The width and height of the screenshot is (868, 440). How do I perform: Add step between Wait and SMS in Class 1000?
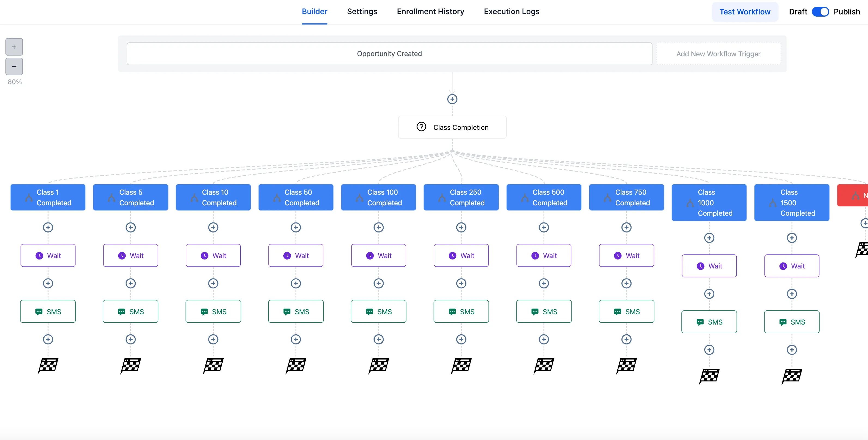point(709,294)
